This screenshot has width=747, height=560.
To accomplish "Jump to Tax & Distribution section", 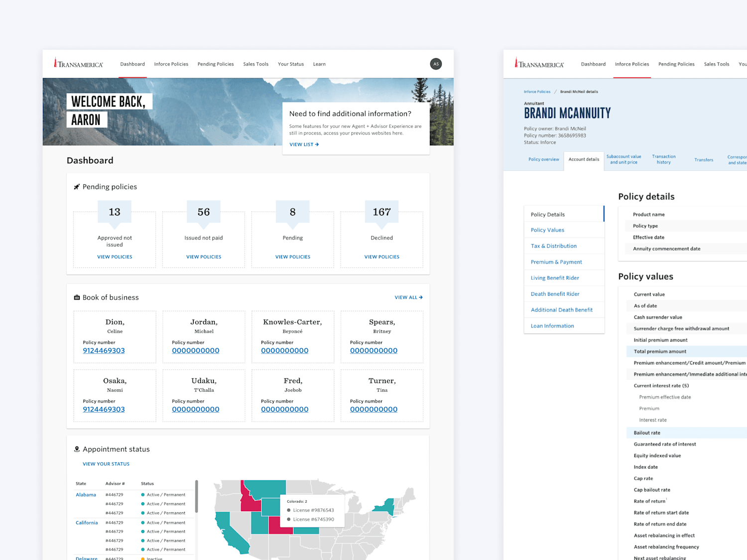I will click(564, 246).
